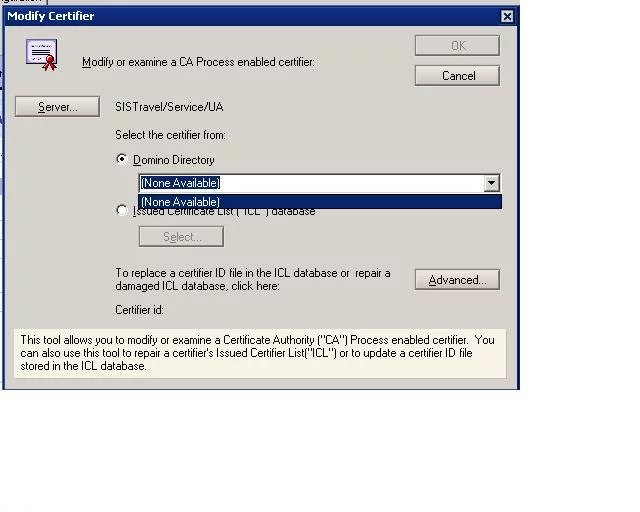Click the Domino Directory label text
640x512 pixels.
pos(173,160)
